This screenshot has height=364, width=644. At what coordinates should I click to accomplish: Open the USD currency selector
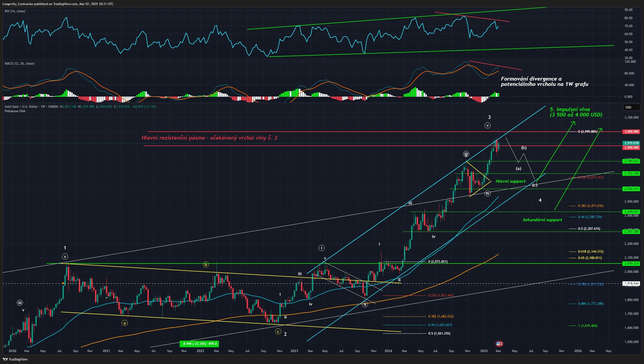(631, 107)
